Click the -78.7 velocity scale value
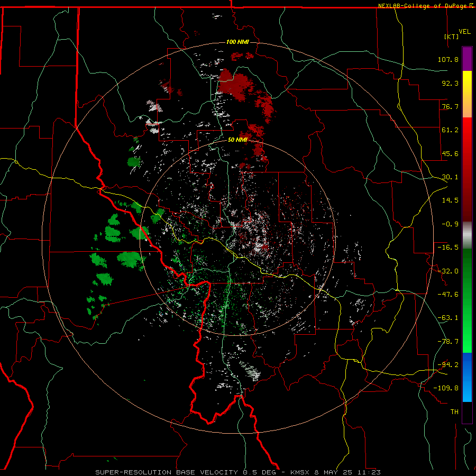This screenshot has width=476, height=476. tap(448, 342)
